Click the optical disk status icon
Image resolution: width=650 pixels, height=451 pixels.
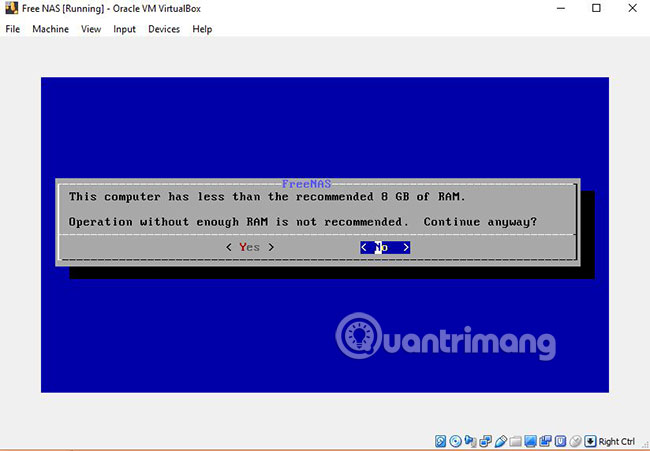456,441
